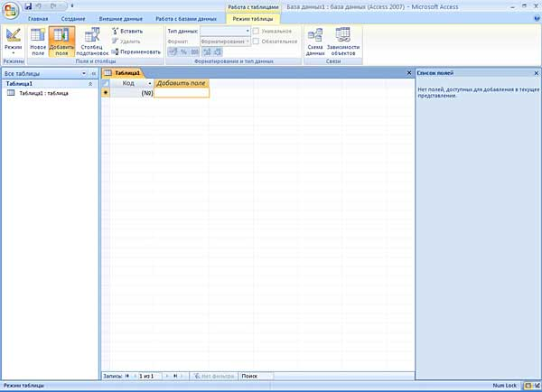Apply currency format icon
The image size is (542, 392).
[173, 51]
